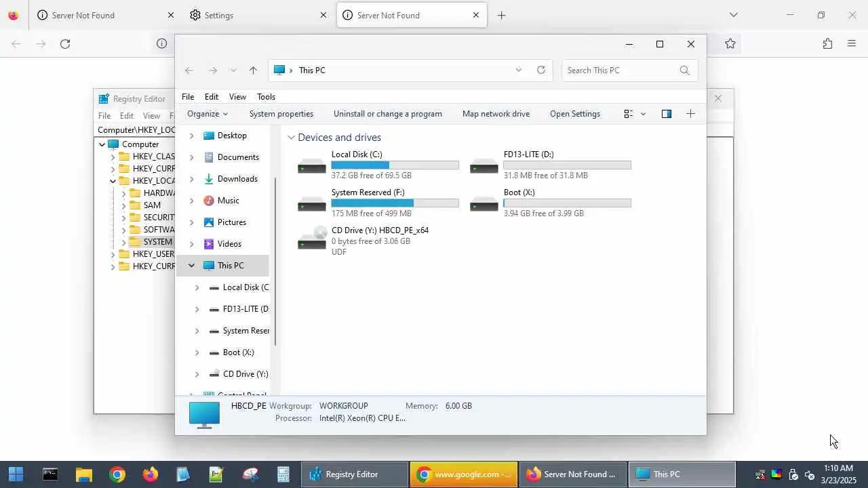The height and width of the screenshot is (488, 868).
Task: Open the Firefox extensions icon
Action: coord(827,44)
